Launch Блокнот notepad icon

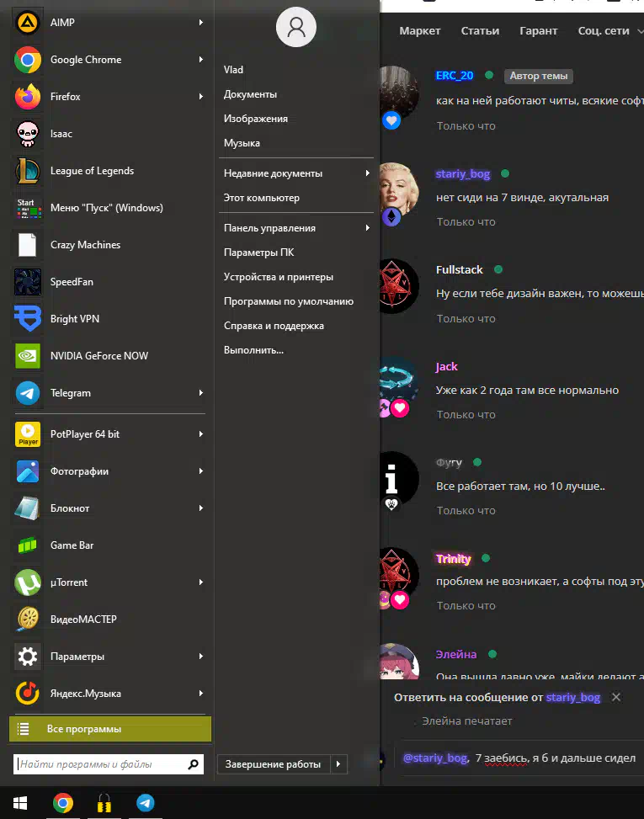(x=27, y=508)
